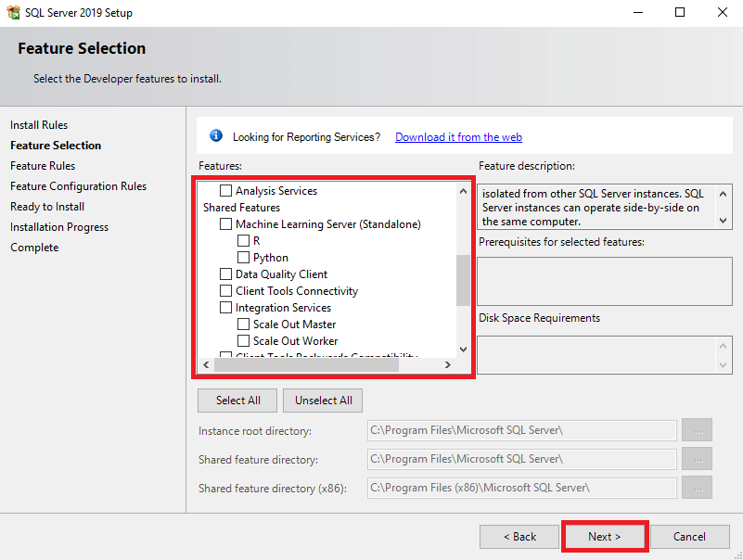
Task: Select the Ready to Install step
Action: [x=47, y=207]
